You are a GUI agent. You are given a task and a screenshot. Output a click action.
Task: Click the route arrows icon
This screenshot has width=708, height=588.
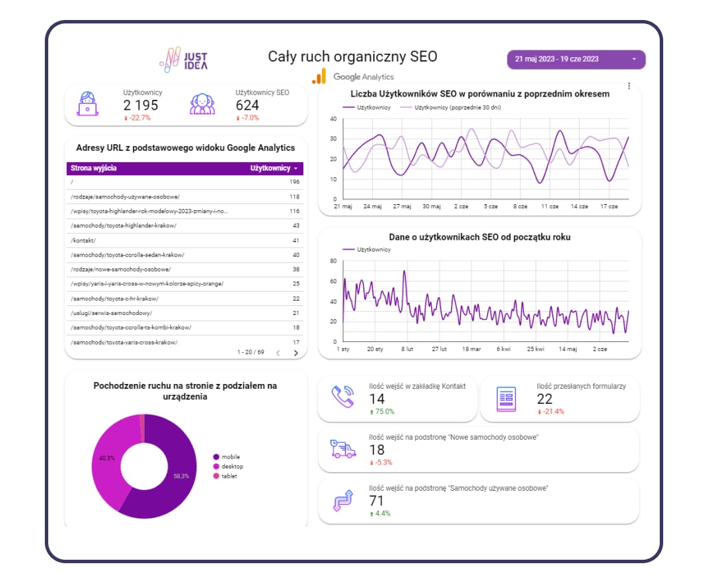click(343, 500)
